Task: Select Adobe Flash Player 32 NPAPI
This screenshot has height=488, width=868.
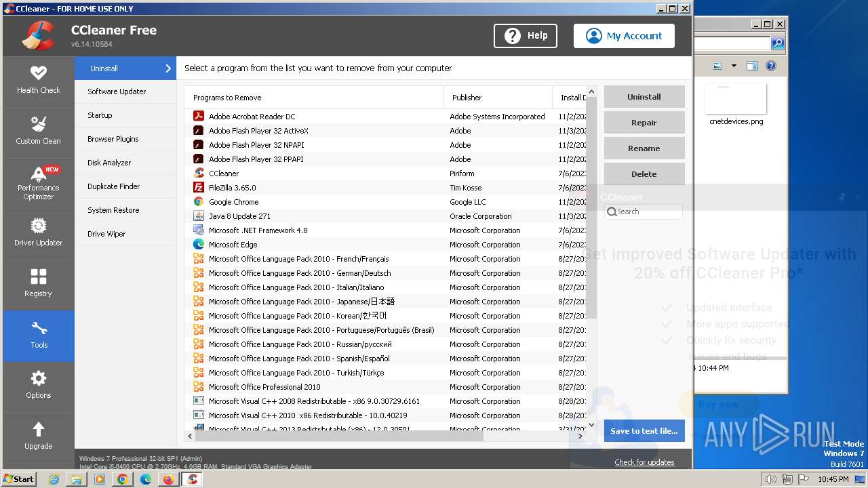Action: pos(386,145)
